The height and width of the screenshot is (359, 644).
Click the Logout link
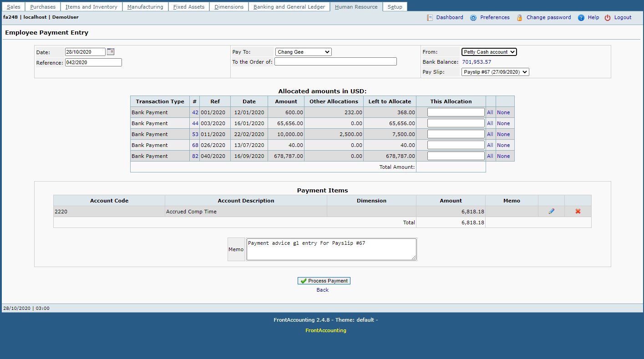(623, 17)
